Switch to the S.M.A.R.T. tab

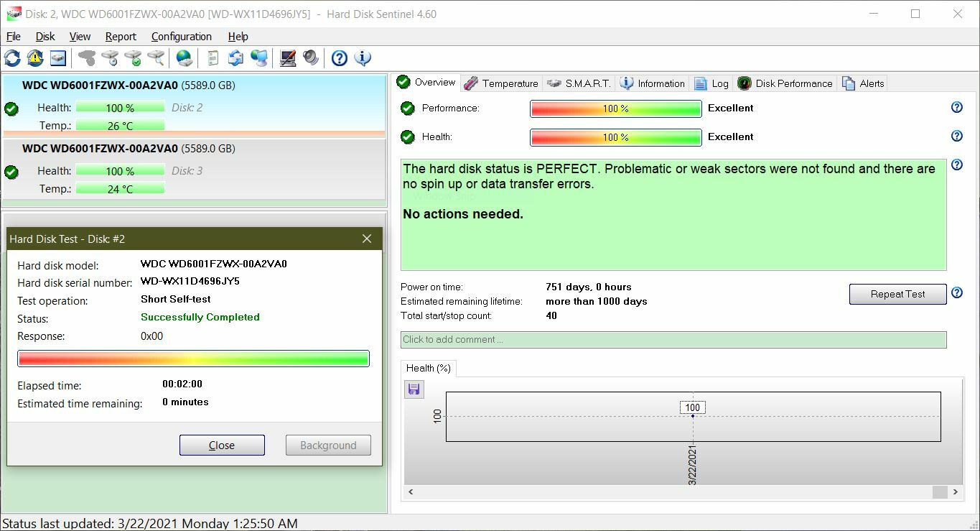(579, 83)
